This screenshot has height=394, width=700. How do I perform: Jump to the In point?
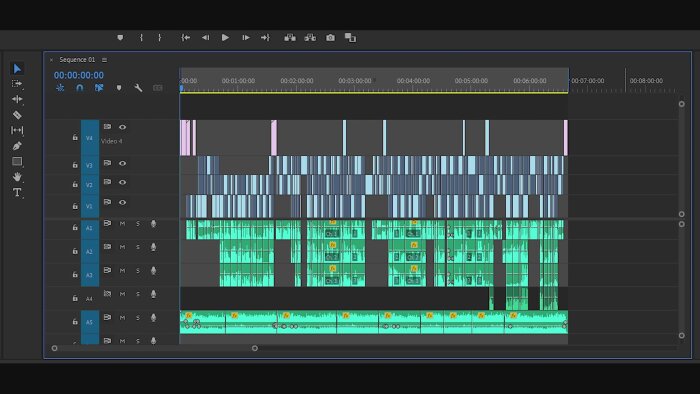pyautogui.click(x=186, y=38)
